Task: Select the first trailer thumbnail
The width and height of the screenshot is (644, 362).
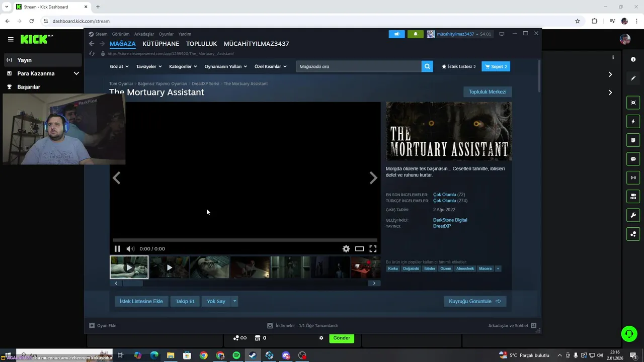Action: tap(129, 267)
